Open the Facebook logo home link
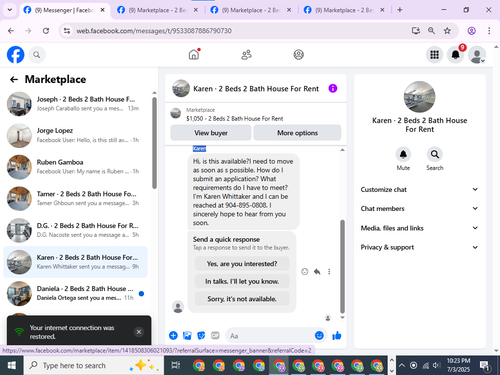500x375 pixels. pyautogui.click(x=15, y=55)
